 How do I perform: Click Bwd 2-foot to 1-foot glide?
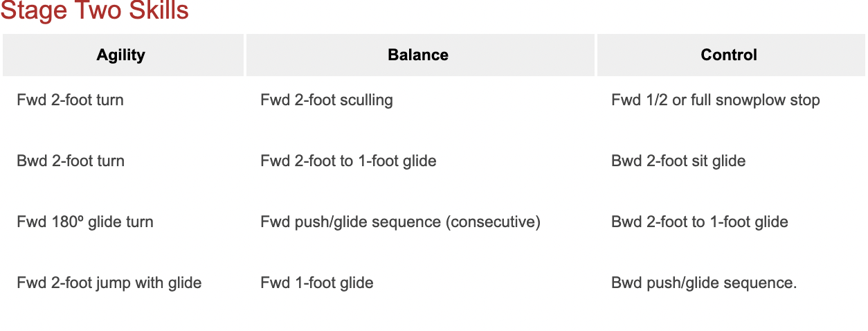tap(700, 222)
